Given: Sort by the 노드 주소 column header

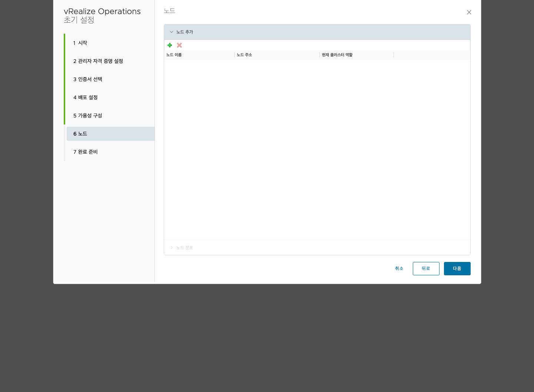Looking at the screenshot, I should click(x=277, y=55).
